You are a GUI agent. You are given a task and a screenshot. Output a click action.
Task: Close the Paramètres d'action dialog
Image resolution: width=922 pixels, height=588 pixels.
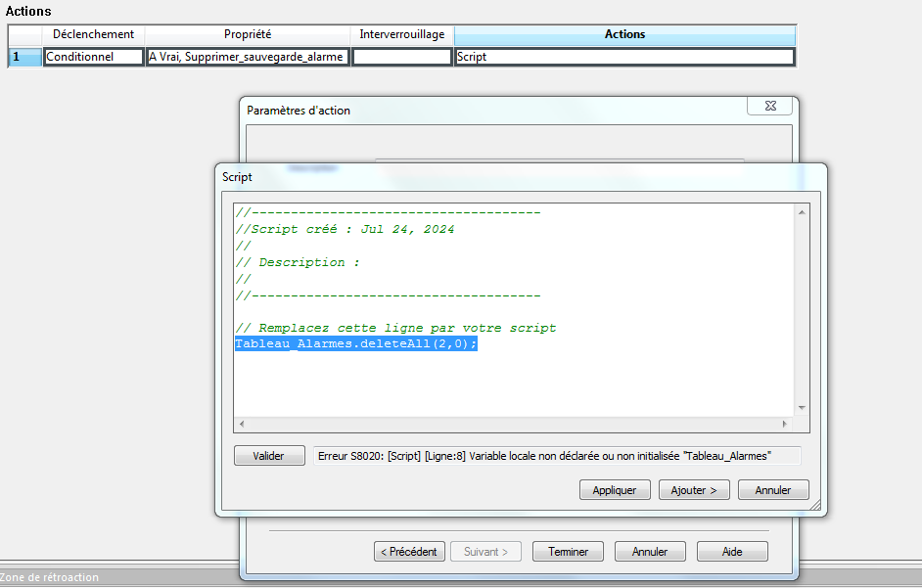point(768,106)
